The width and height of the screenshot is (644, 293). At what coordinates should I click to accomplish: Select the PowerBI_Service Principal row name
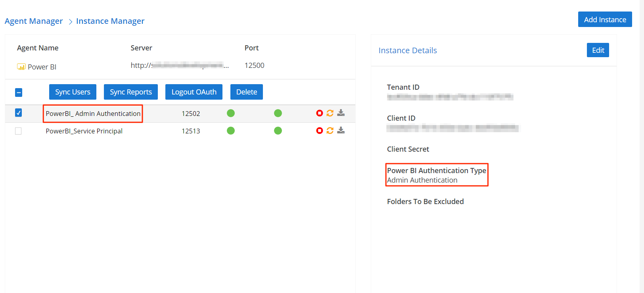point(84,131)
